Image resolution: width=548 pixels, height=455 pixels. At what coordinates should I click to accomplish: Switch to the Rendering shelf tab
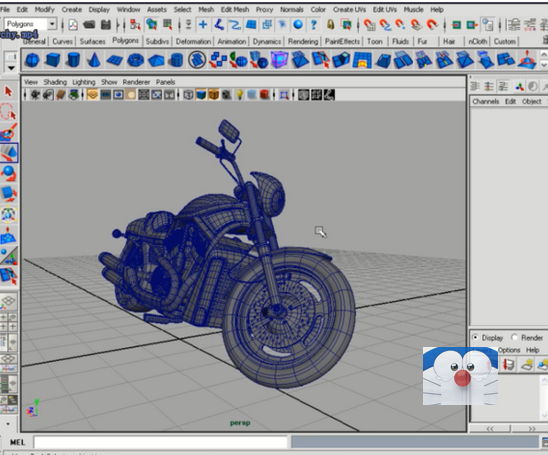pyautogui.click(x=303, y=42)
